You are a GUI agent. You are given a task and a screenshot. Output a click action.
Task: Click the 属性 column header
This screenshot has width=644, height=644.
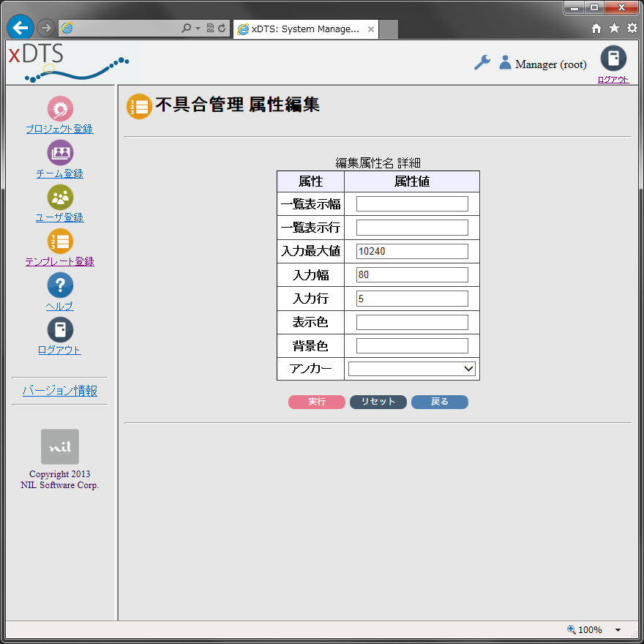(x=310, y=181)
